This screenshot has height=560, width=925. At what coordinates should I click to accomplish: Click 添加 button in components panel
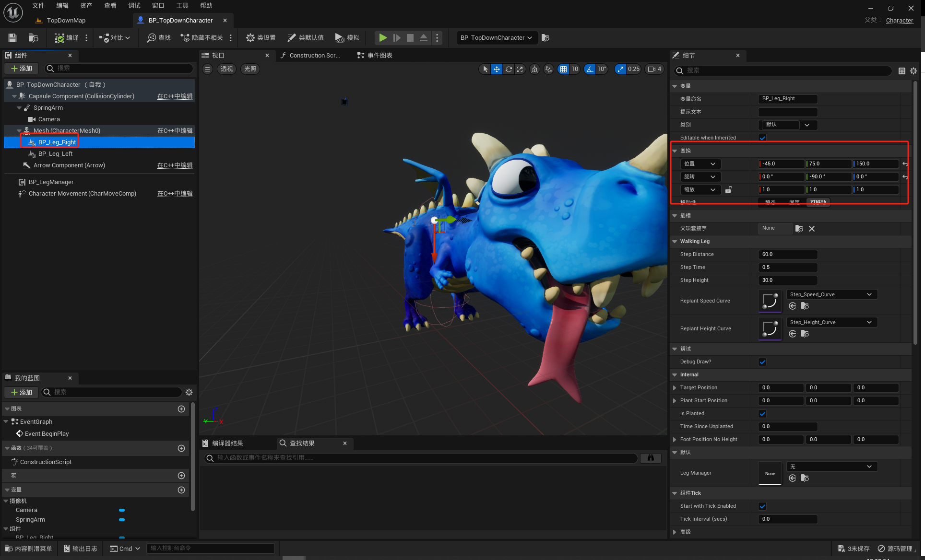pyautogui.click(x=22, y=69)
